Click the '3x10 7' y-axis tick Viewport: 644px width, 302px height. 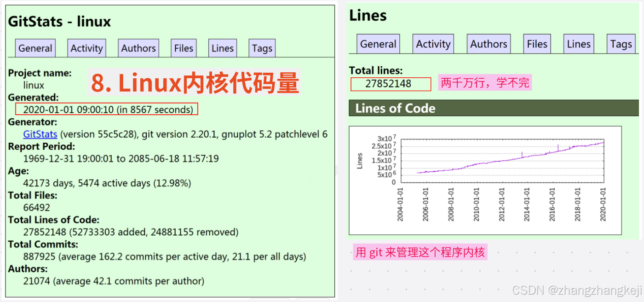[387, 139]
